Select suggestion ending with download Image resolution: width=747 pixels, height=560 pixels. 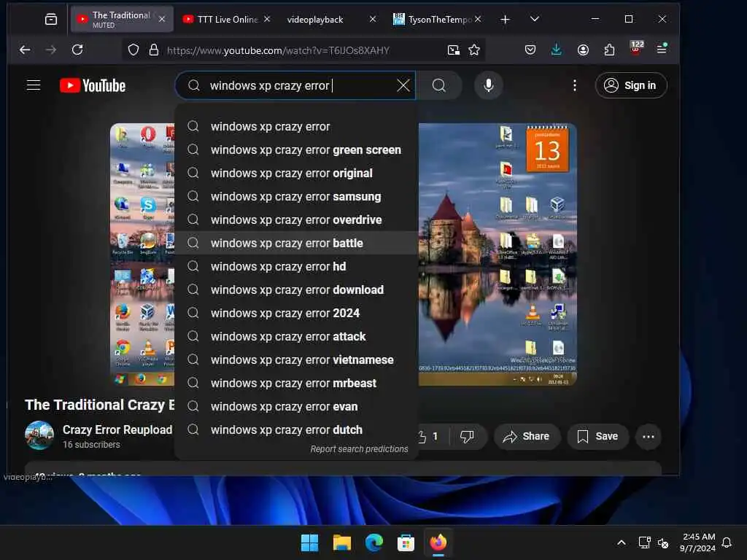coord(296,290)
